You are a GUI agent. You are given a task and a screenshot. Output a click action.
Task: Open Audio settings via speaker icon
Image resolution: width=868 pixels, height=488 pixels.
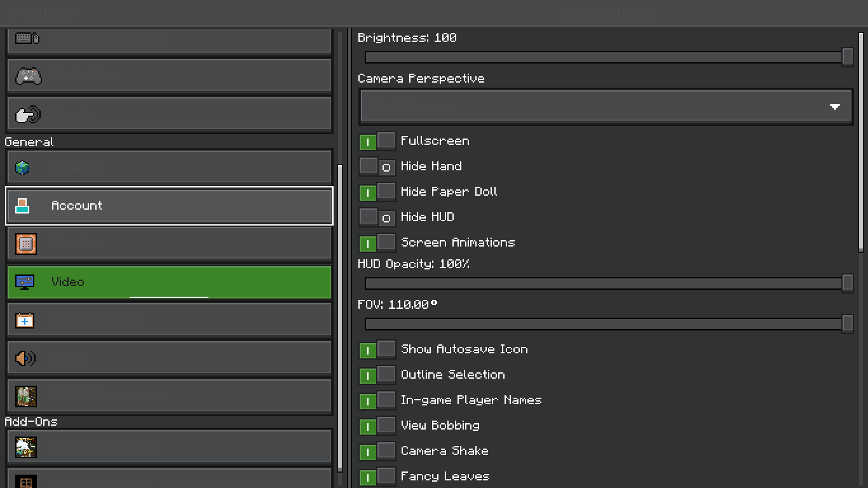[25, 358]
